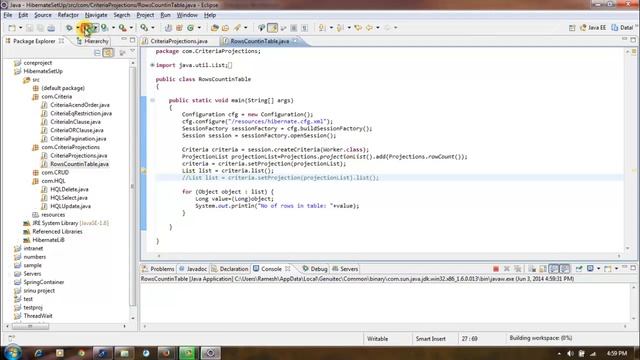Select the com.CRUD package
This screenshot has width=640, height=360.
tap(55, 172)
